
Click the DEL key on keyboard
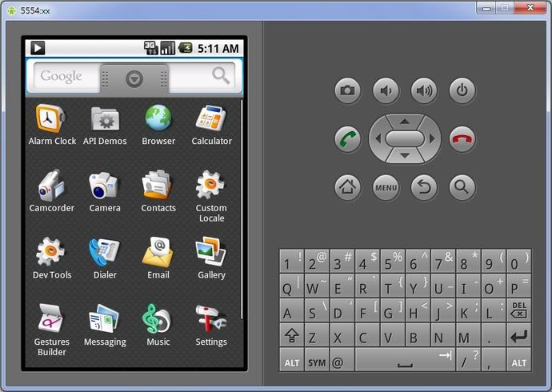click(x=519, y=310)
